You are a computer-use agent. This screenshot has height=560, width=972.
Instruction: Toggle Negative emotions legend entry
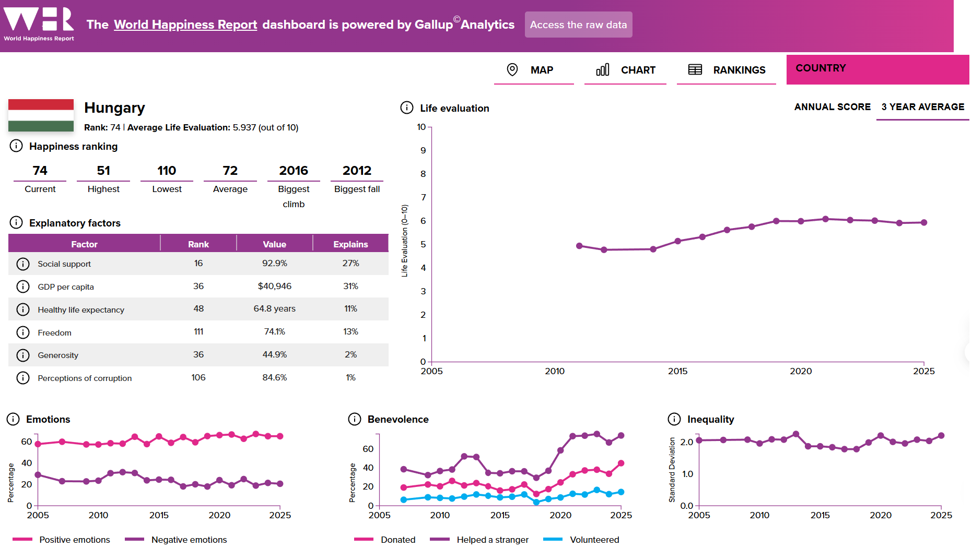176,540
